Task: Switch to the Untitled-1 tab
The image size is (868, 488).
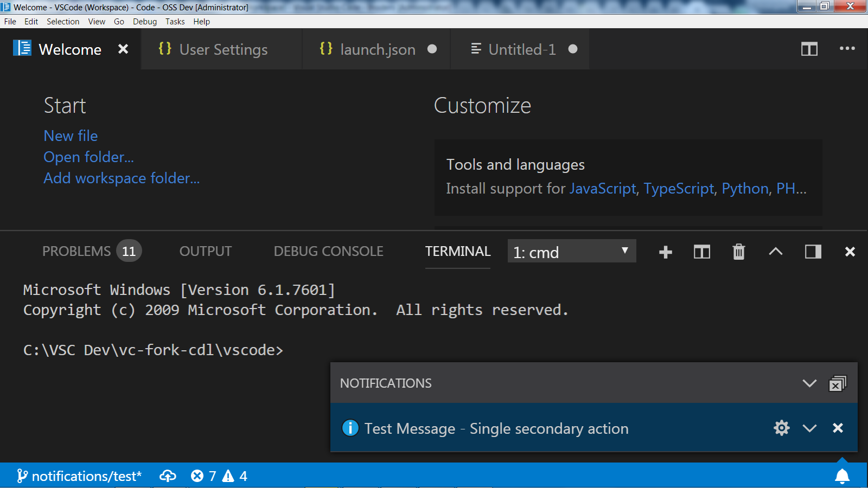Action: pos(520,49)
